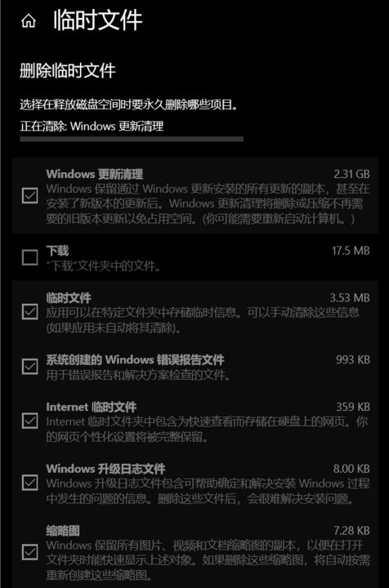Select the 缩略图 item title
Image resolution: width=389 pixels, height=588 pixels.
(63, 531)
